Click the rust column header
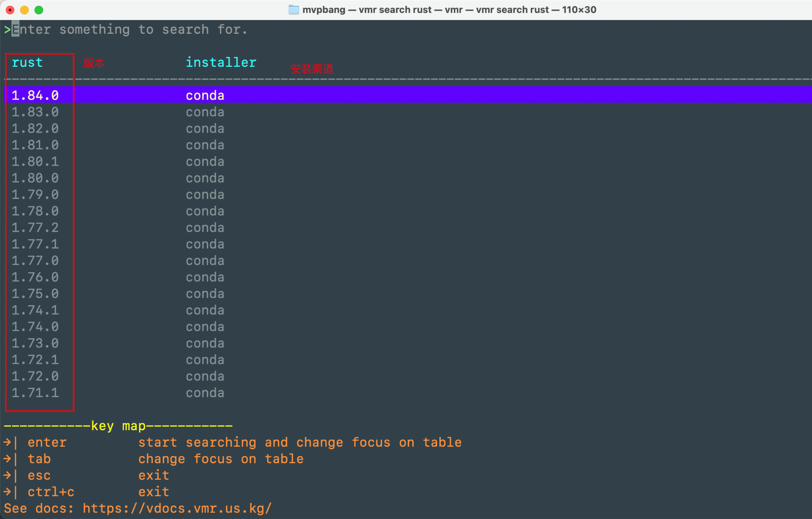The image size is (812, 519). click(27, 63)
